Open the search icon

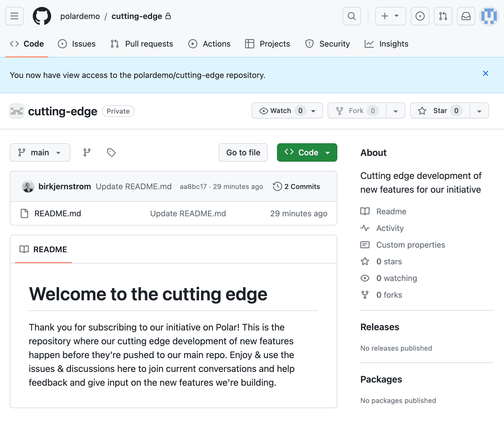351,16
